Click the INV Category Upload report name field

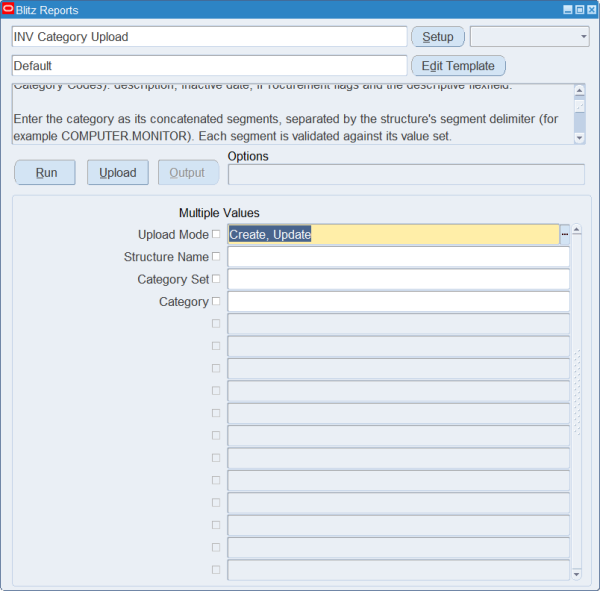tap(209, 37)
